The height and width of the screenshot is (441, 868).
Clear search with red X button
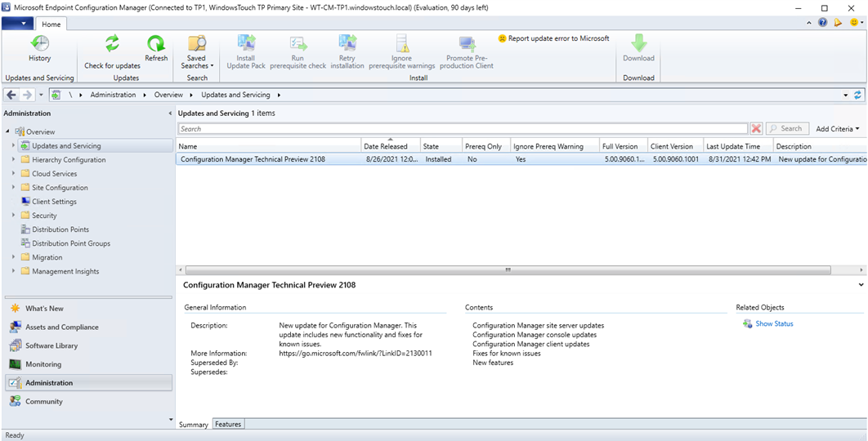756,128
